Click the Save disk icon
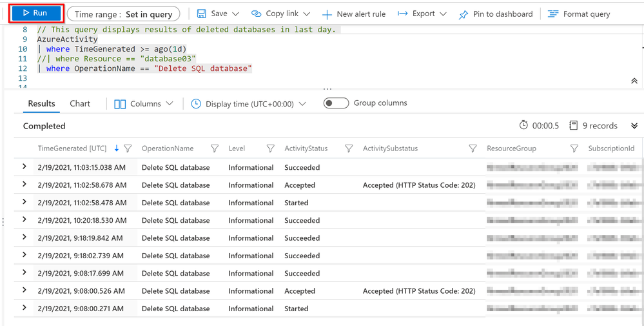The image size is (644, 326). pyautogui.click(x=202, y=14)
